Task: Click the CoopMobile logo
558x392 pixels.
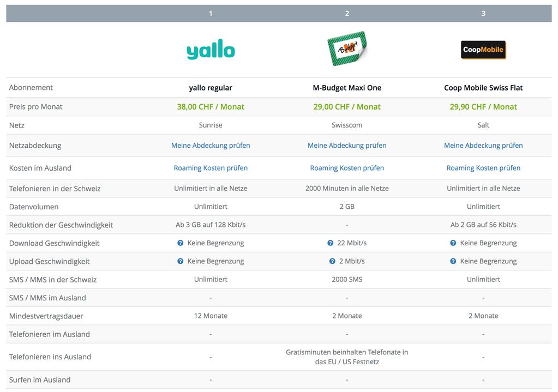Action: coord(483,50)
